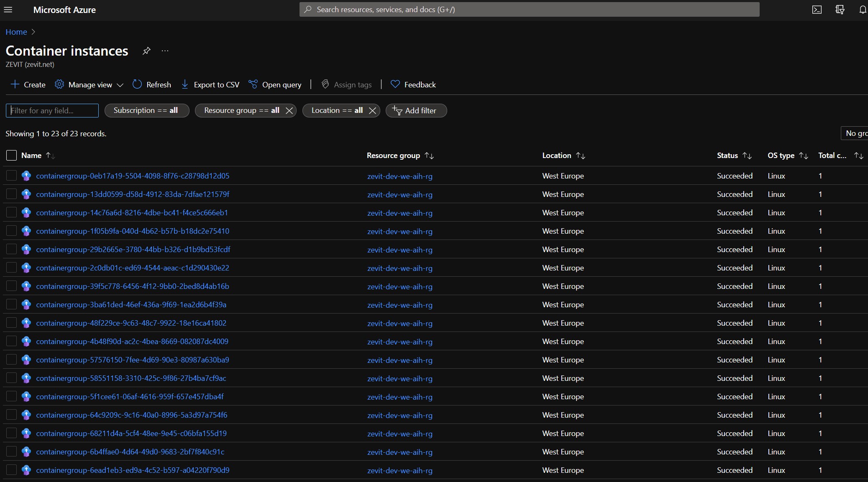Click Add filter button

(x=416, y=110)
